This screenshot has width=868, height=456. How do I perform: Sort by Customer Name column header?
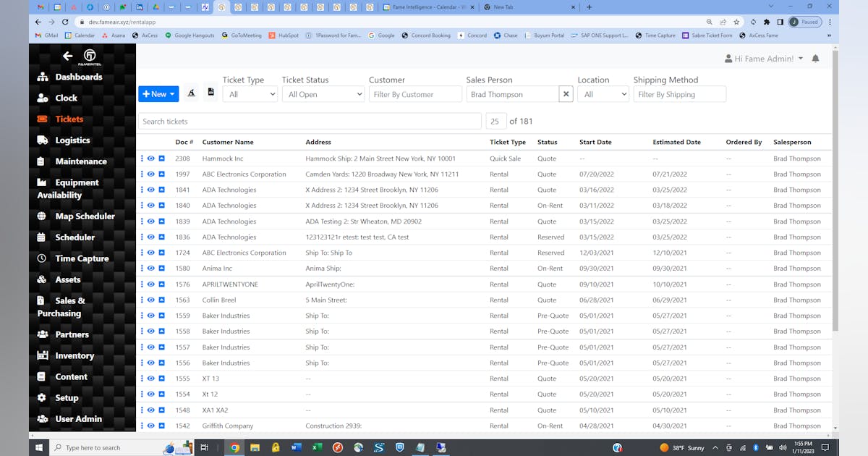228,143
